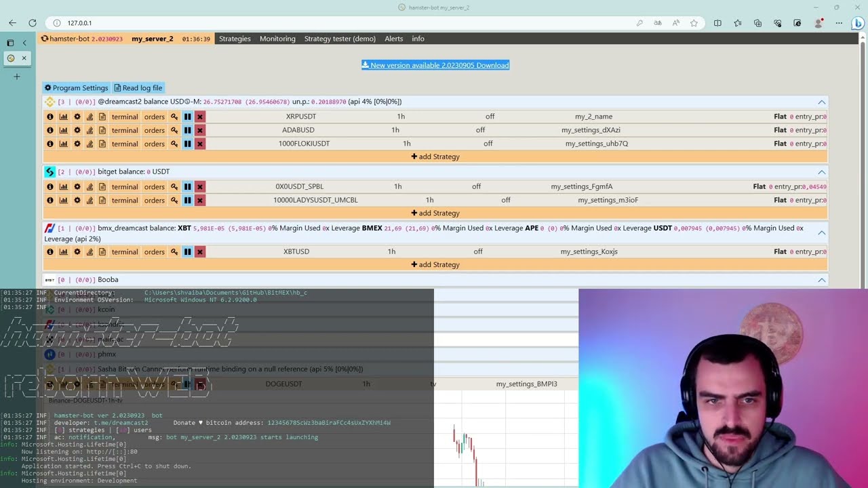Add Strategy under bitget account
This screenshot has height=488, width=868.
(435, 213)
